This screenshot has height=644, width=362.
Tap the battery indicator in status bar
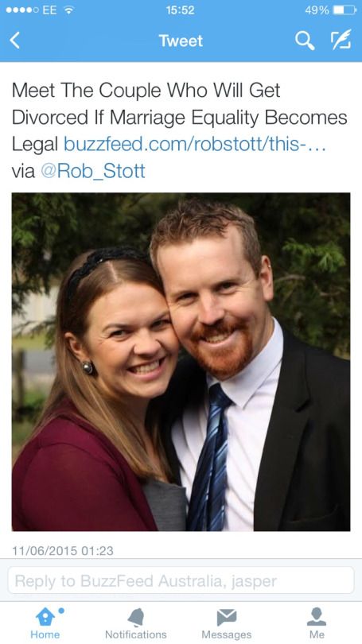coord(344,10)
